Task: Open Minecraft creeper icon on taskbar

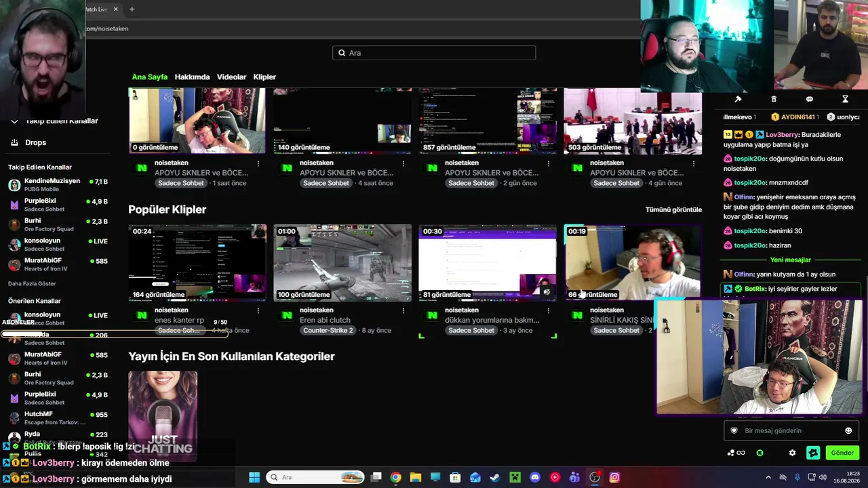Action: (515, 477)
